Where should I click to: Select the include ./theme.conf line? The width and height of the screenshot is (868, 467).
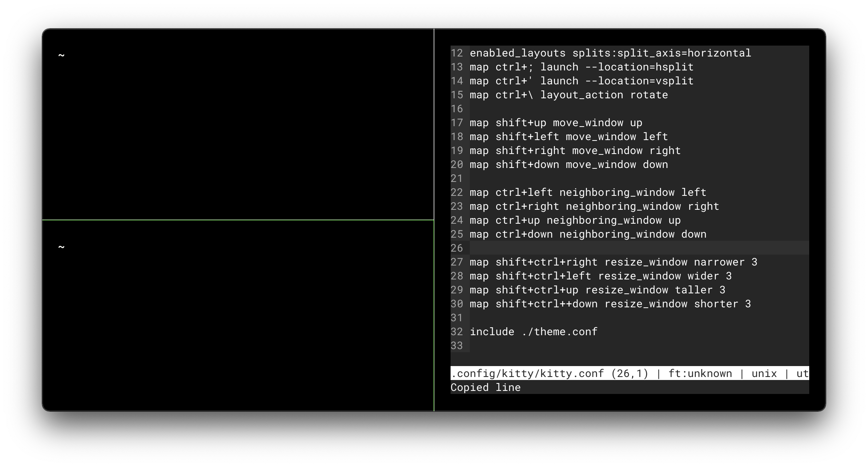pyautogui.click(x=533, y=331)
